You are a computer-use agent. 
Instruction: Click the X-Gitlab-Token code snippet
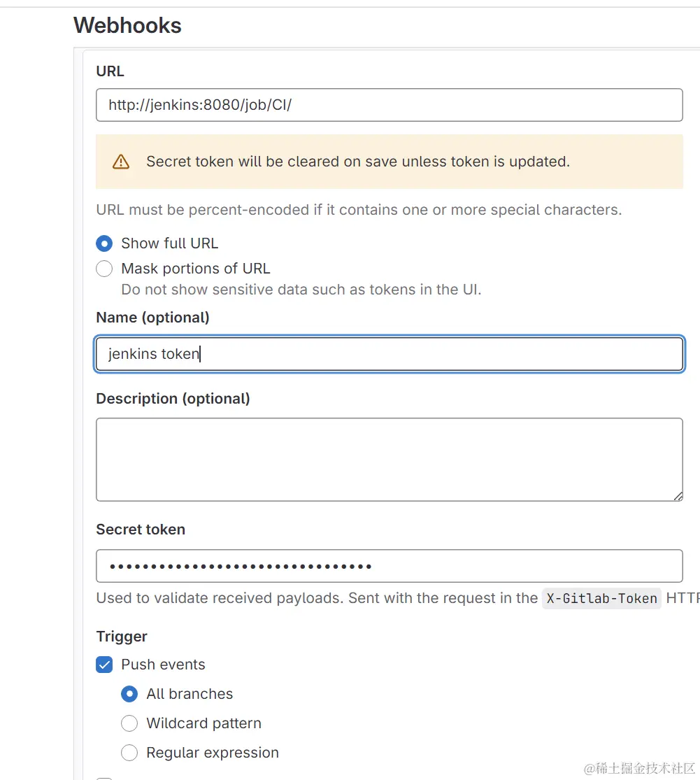(601, 599)
